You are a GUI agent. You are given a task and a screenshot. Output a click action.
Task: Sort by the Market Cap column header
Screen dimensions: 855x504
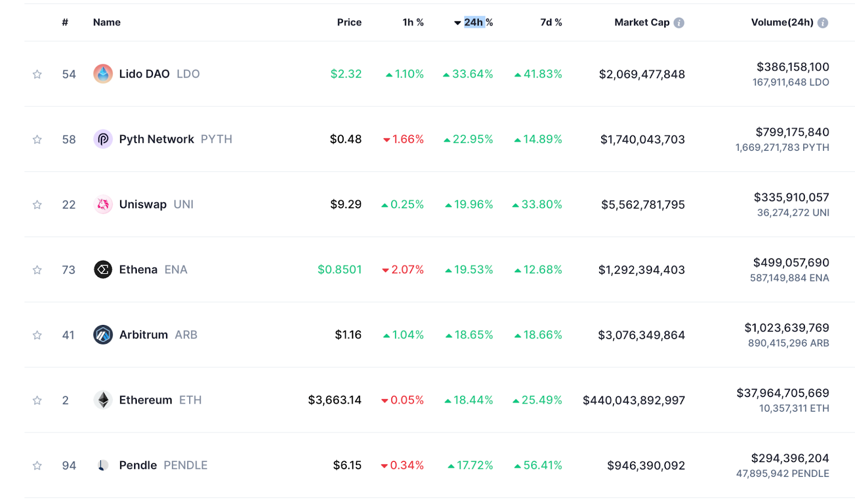click(x=642, y=22)
